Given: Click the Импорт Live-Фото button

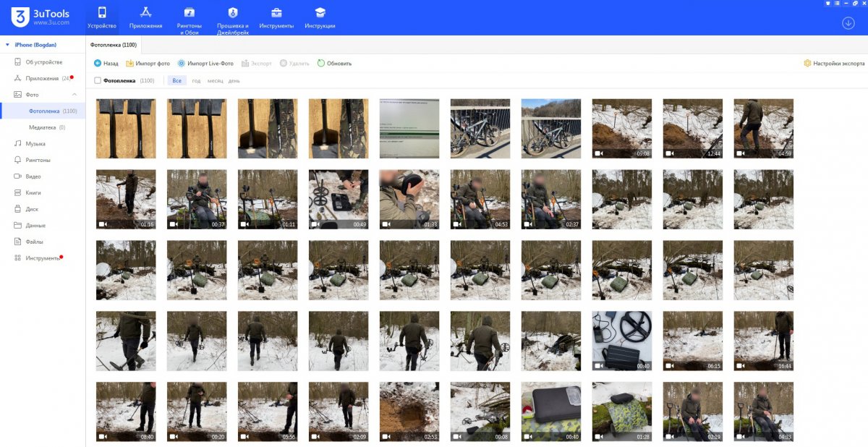Looking at the screenshot, I should point(205,64).
